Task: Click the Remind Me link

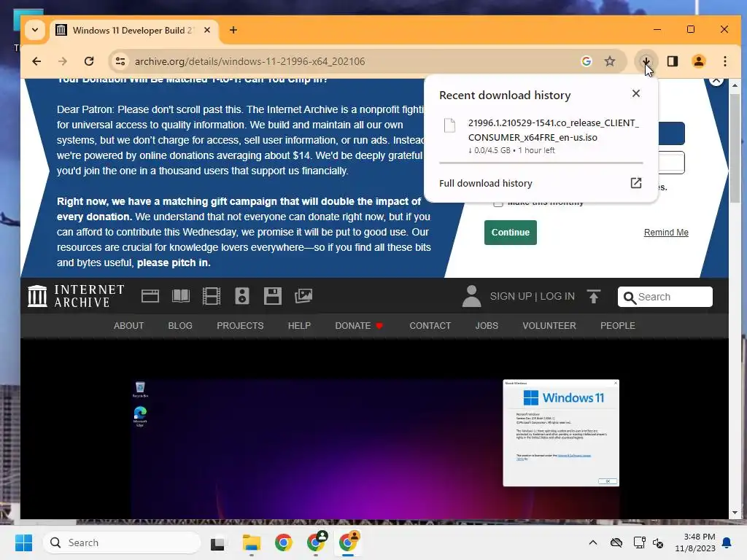Action: (x=666, y=233)
